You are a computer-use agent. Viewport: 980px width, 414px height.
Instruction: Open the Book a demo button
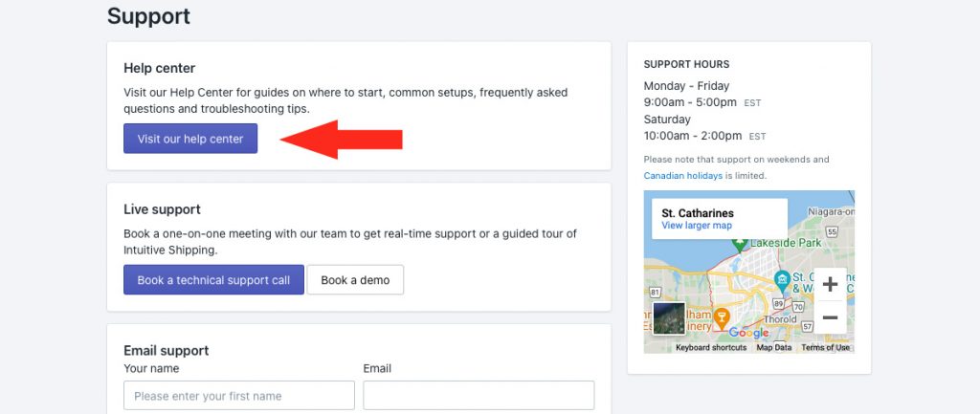point(355,280)
